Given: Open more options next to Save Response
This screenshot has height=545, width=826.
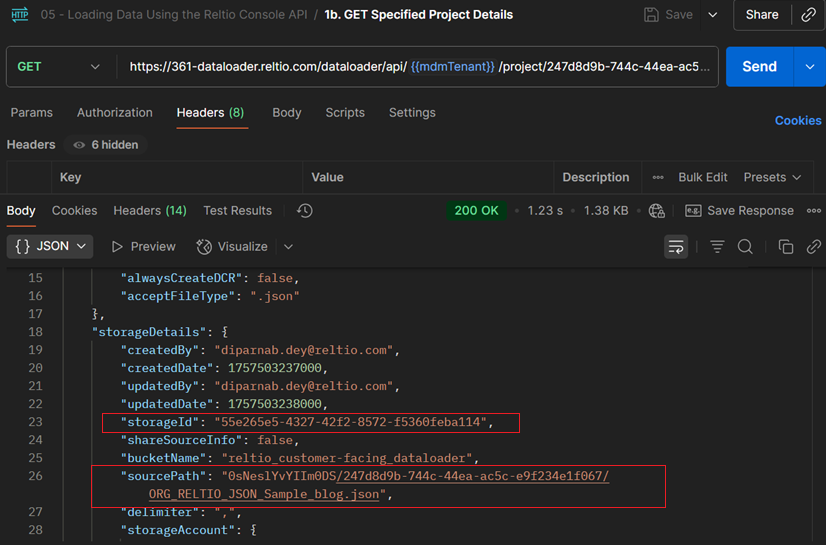Looking at the screenshot, I should (x=813, y=211).
